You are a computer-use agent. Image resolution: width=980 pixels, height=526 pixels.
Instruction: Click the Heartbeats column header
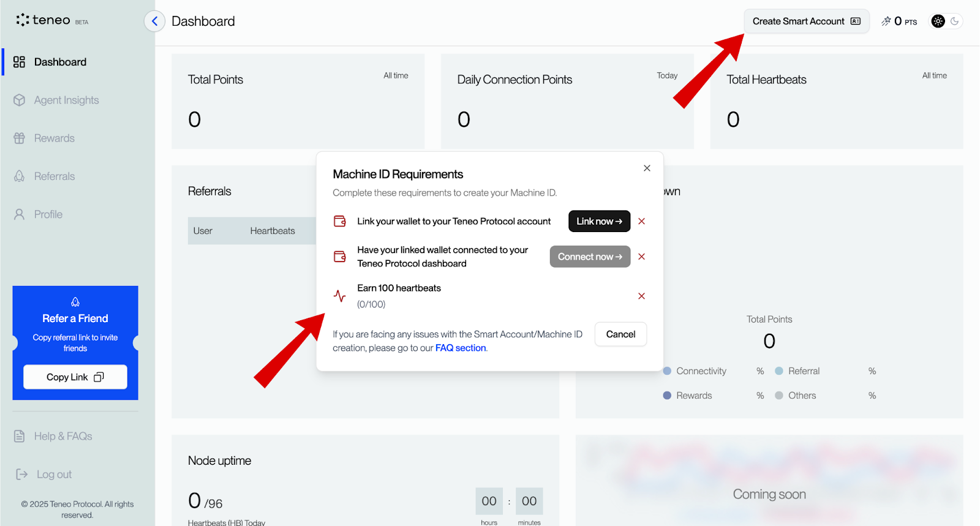273,231
